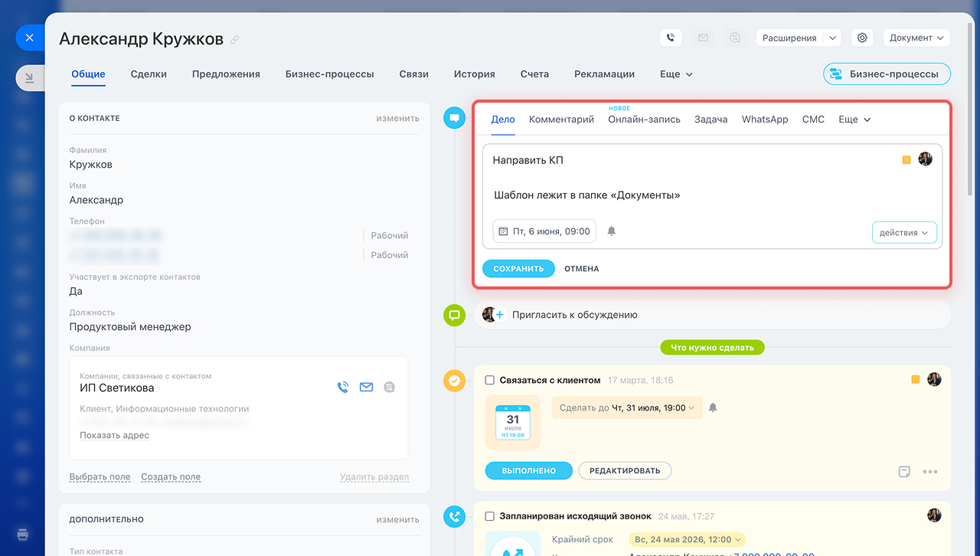Check the Связаться с клиентом checkbox

pos(490,380)
